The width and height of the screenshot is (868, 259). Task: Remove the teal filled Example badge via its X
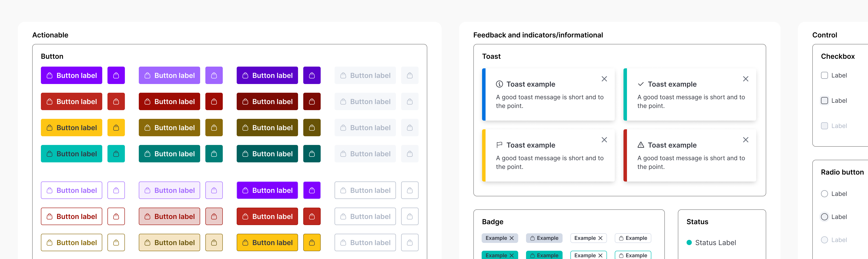click(x=512, y=256)
